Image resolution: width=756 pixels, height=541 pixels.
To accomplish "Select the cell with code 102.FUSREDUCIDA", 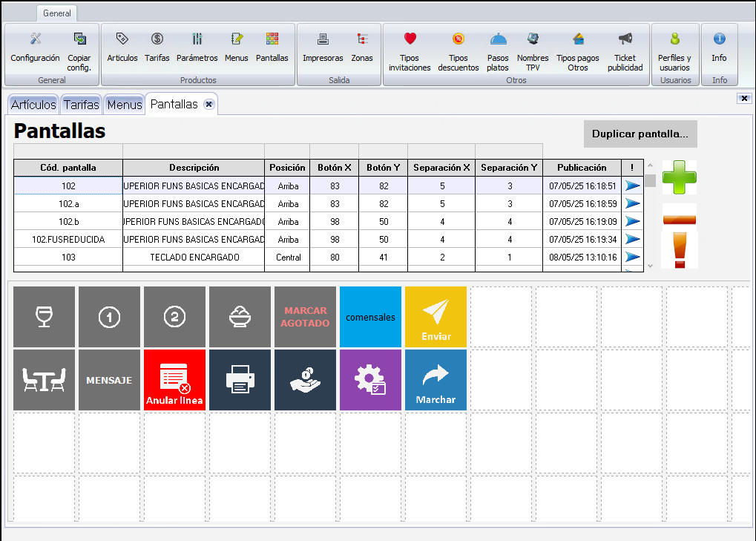I will point(68,239).
